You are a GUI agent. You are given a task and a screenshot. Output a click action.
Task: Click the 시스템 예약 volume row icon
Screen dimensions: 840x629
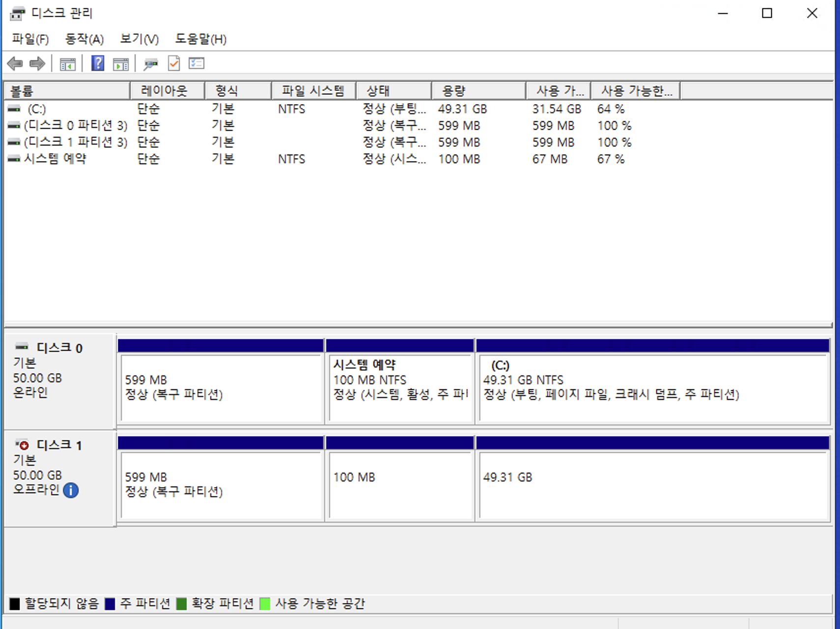click(x=14, y=159)
